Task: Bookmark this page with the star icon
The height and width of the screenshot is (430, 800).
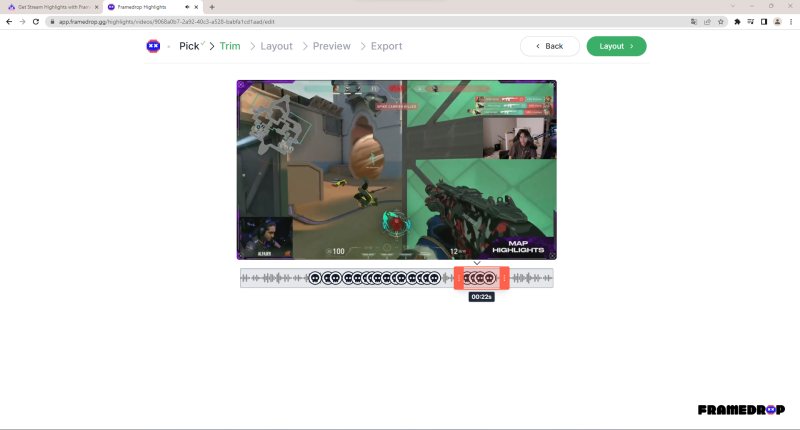Action: click(x=721, y=22)
